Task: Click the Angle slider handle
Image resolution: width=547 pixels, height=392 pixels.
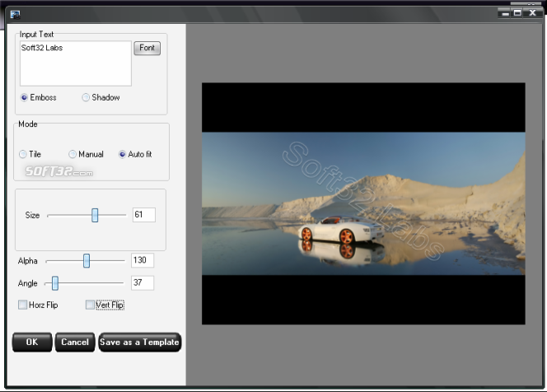Action: [55, 283]
